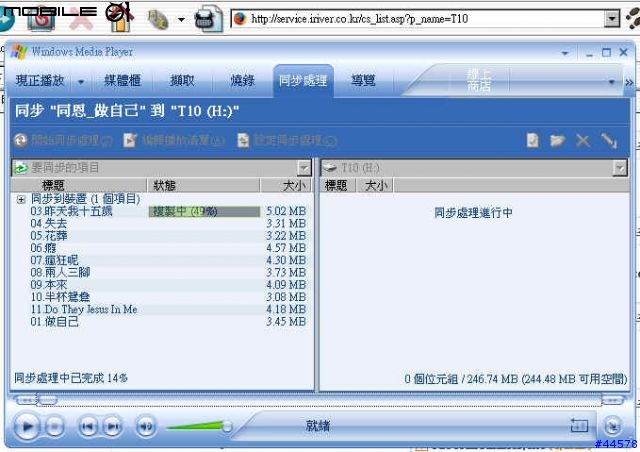This screenshot has height=452, width=640.
Task: Click the 複製中 (49%) progress bar
Action: click(204, 212)
